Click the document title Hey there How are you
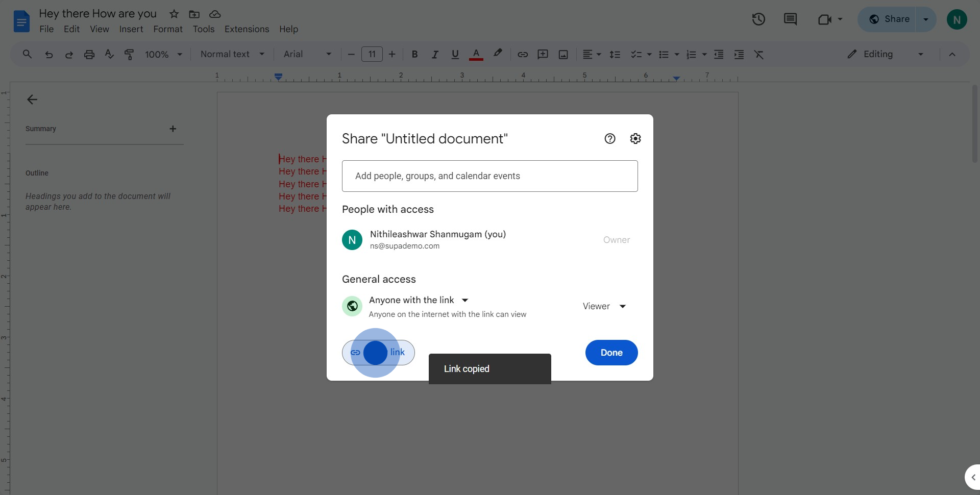The width and height of the screenshot is (980, 495). pyautogui.click(x=98, y=14)
